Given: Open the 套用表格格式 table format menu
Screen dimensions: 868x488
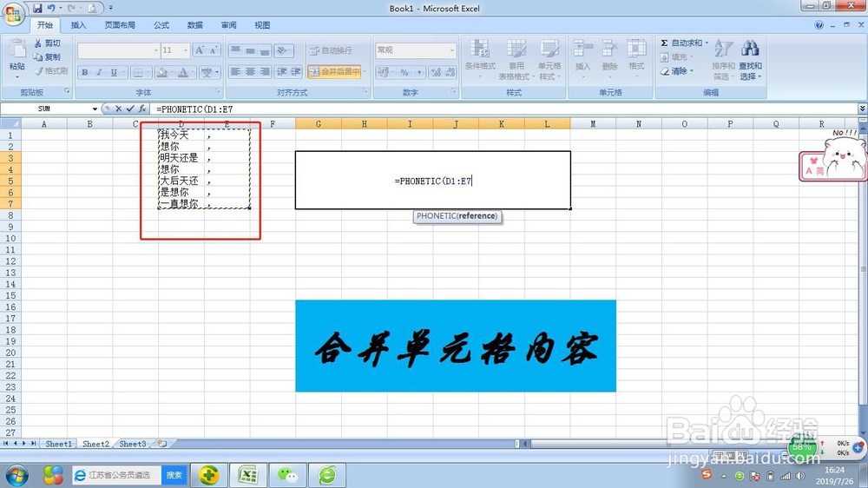Looking at the screenshot, I should click(x=516, y=59).
